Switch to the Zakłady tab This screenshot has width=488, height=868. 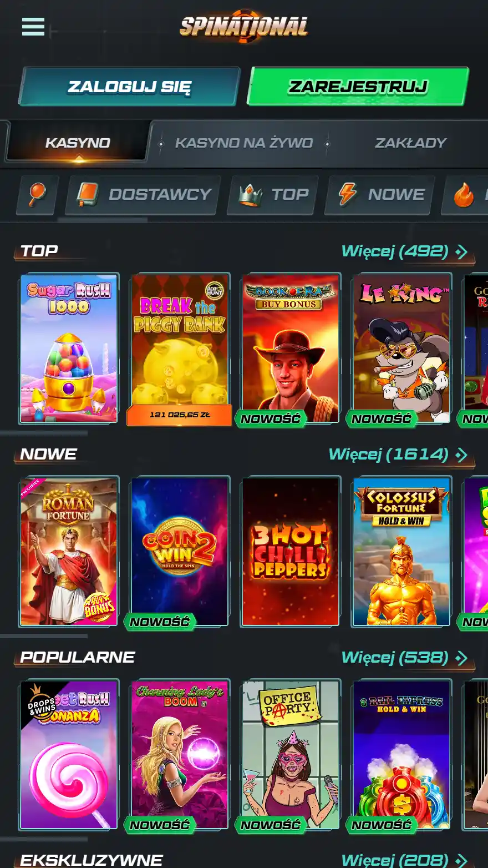(410, 143)
